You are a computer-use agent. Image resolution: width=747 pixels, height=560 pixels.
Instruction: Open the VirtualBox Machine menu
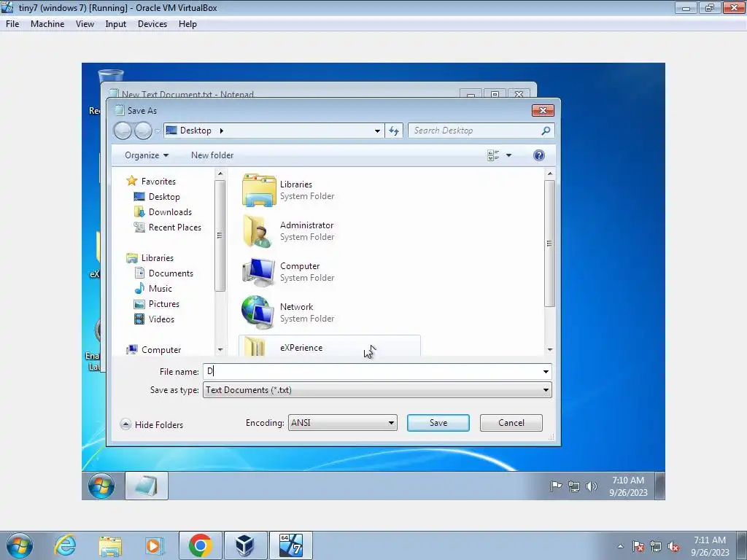click(47, 24)
